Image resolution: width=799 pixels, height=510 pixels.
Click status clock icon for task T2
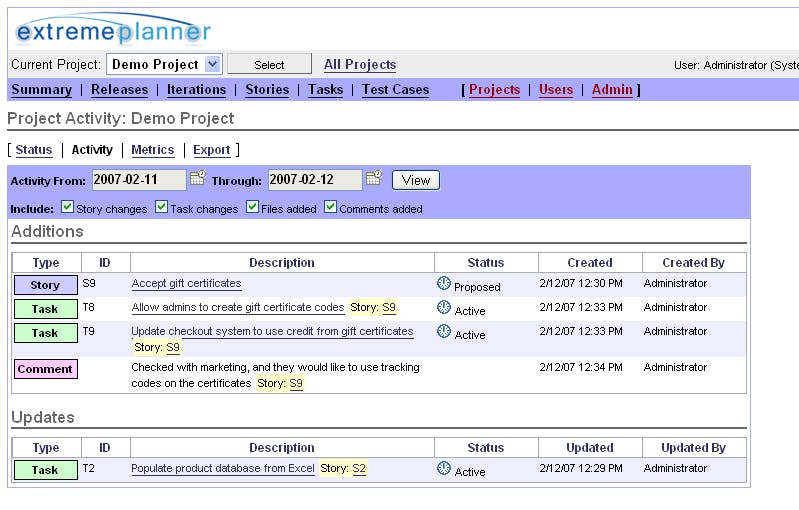click(x=444, y=469)
